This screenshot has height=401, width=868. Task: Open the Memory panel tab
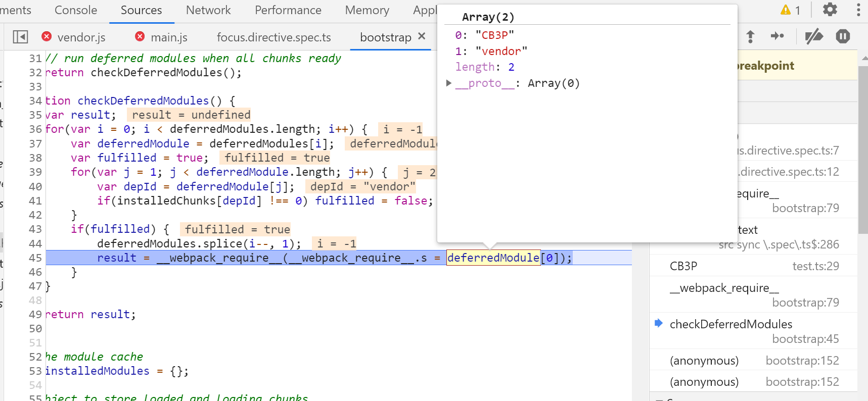point(367,10)
